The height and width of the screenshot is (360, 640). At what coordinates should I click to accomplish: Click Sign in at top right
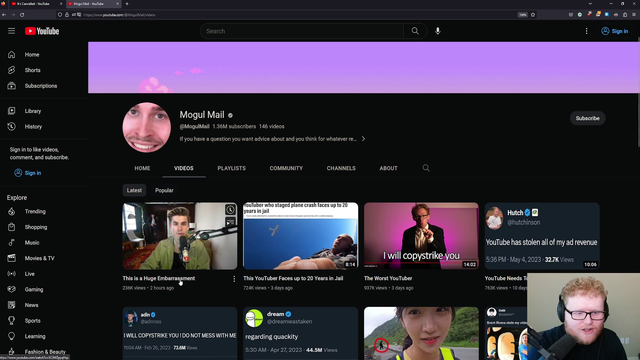point(615,31)
